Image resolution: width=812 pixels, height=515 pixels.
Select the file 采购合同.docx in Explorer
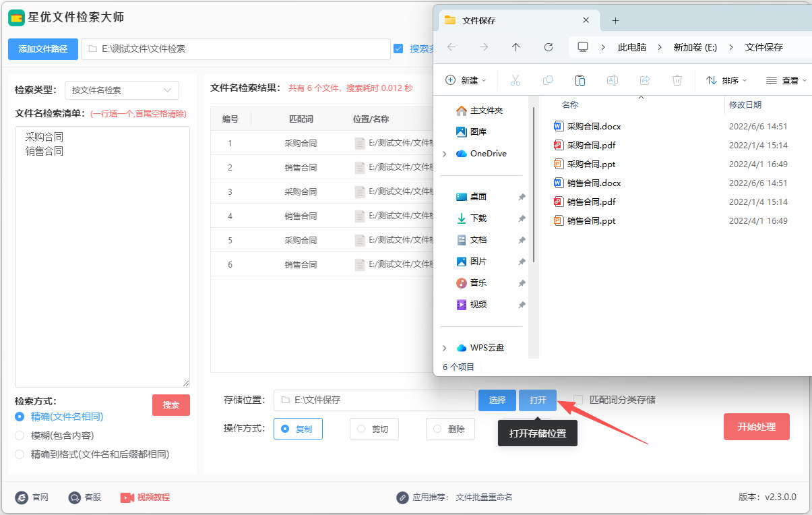pos(594,126)
